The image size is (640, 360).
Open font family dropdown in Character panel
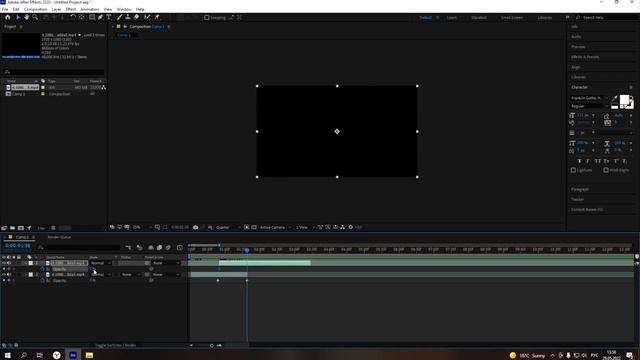click(589, 98)
